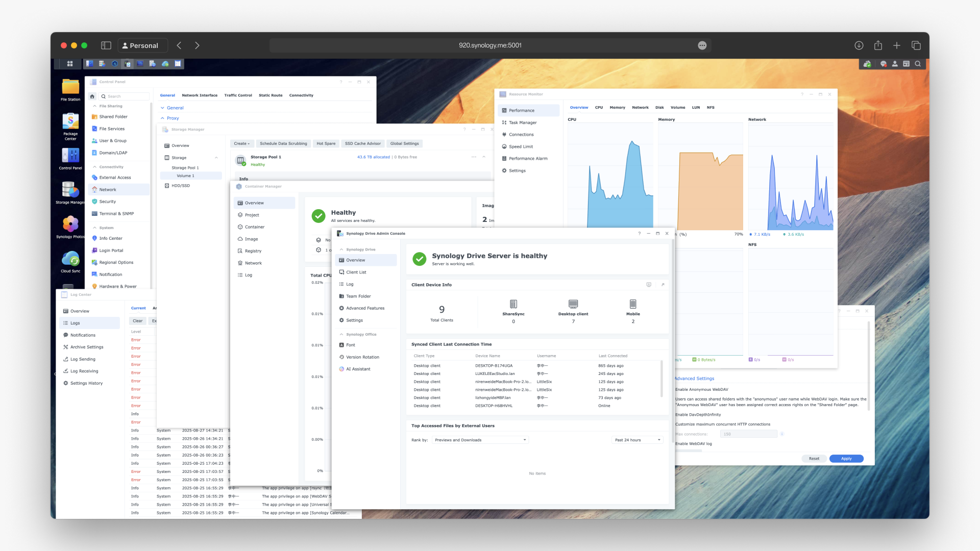Viewport: 980px width, 551px height.
Task: Open Safari tab overview icon
Action: [916, 45]
